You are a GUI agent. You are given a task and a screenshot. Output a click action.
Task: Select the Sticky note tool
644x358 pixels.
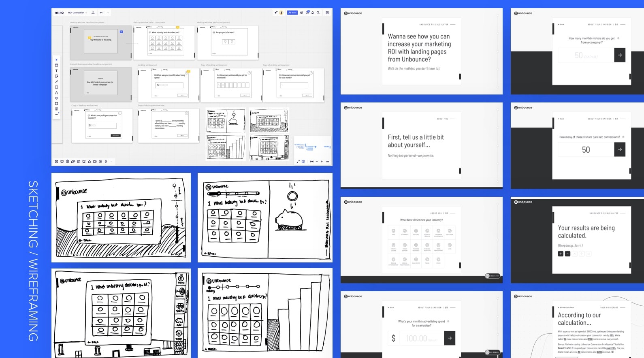coord(56,76)
